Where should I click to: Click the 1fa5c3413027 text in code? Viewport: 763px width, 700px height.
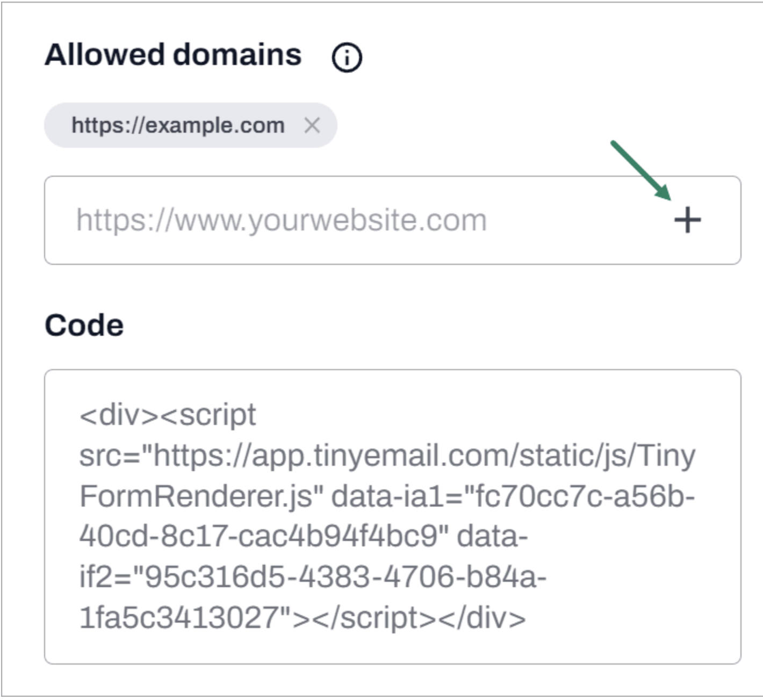pos(177,617)
